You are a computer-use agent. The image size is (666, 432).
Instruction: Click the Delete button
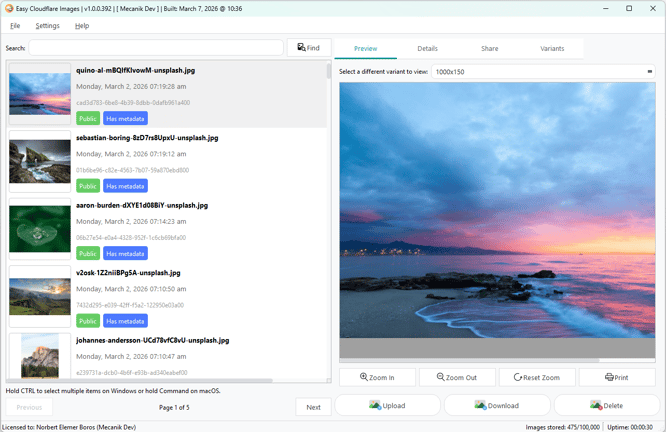click(x=607, y=405)
